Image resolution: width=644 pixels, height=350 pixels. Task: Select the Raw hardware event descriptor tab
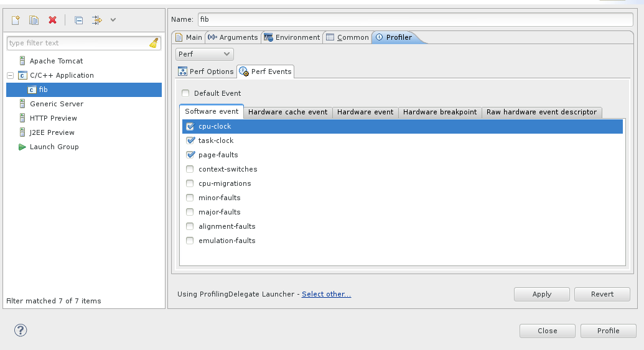(541, 112)
